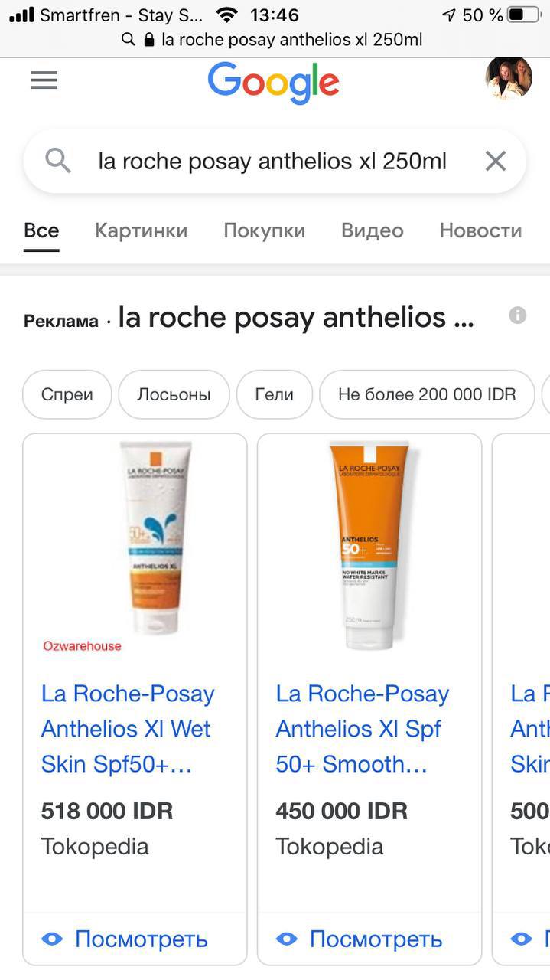This screenshot has height=980, width=550.
Task: Select the Спреи filter chip
Action: [67, 394]
